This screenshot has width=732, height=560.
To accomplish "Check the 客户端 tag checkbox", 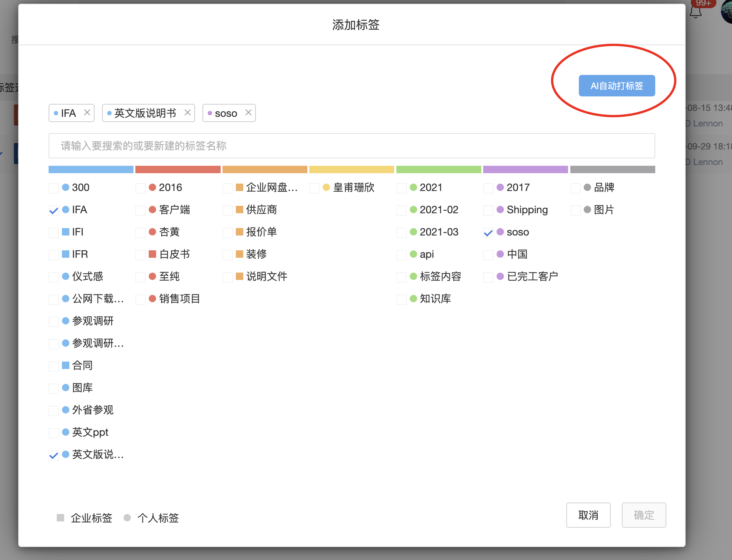I will coord(141,210).
